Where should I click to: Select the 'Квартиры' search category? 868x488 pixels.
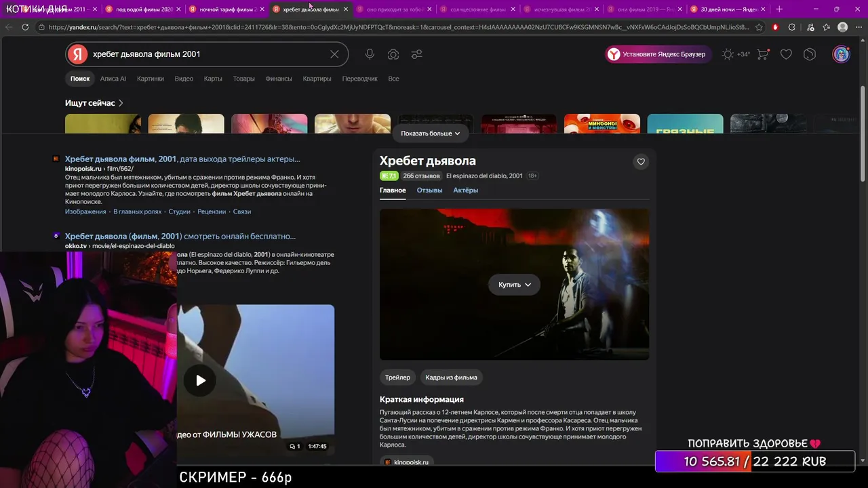(317, 79)
